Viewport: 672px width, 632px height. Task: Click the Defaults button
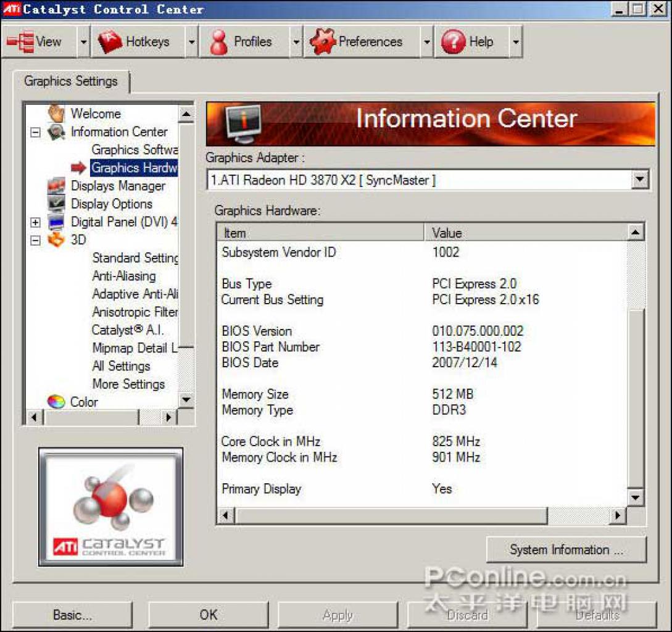(597, 615)
